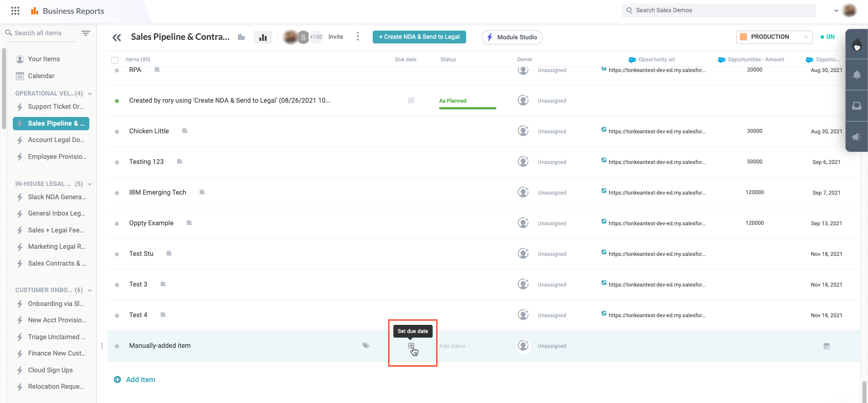Collapse the sidebar with double chevron
This screenshot has width=868, height=403.
[117, 37]
